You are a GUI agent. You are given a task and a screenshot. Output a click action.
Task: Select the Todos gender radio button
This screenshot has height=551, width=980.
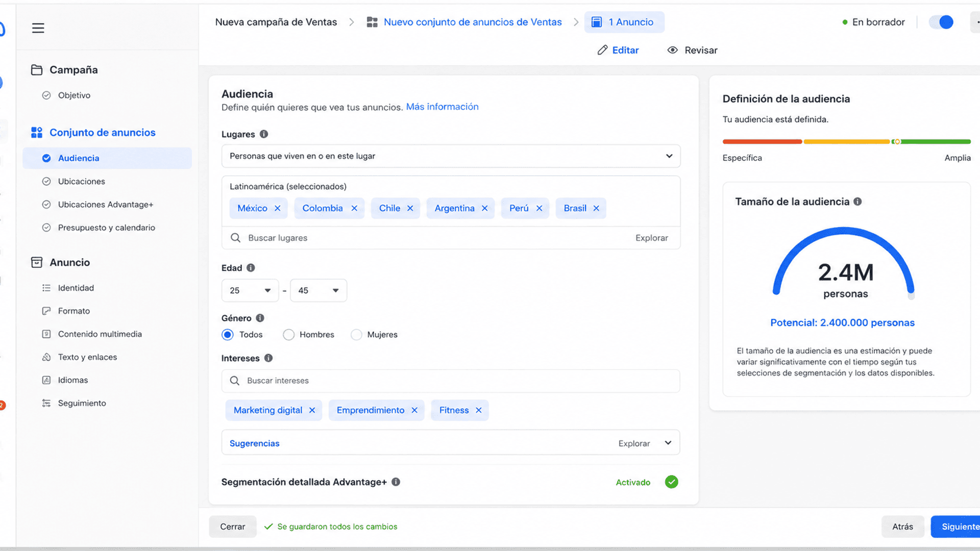(228, 335)
